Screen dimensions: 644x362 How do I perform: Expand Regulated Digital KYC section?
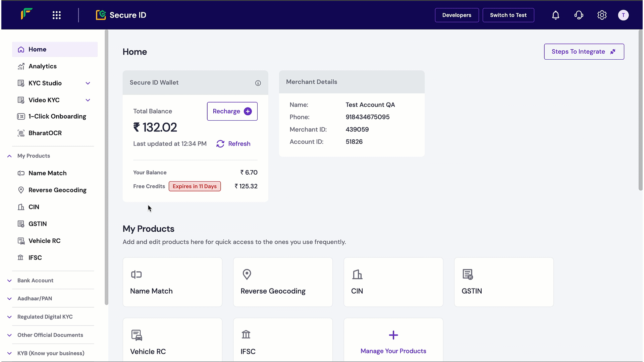tap(9, 317)
